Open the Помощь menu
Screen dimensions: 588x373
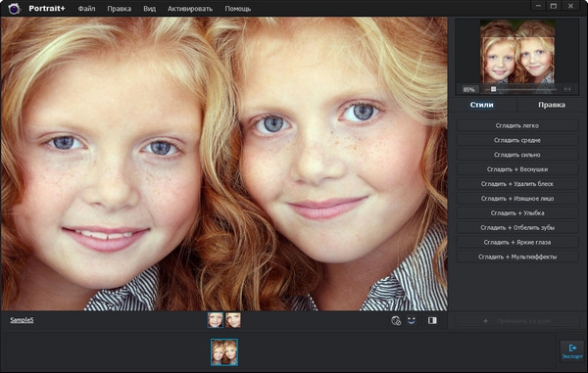pos(238,9)
